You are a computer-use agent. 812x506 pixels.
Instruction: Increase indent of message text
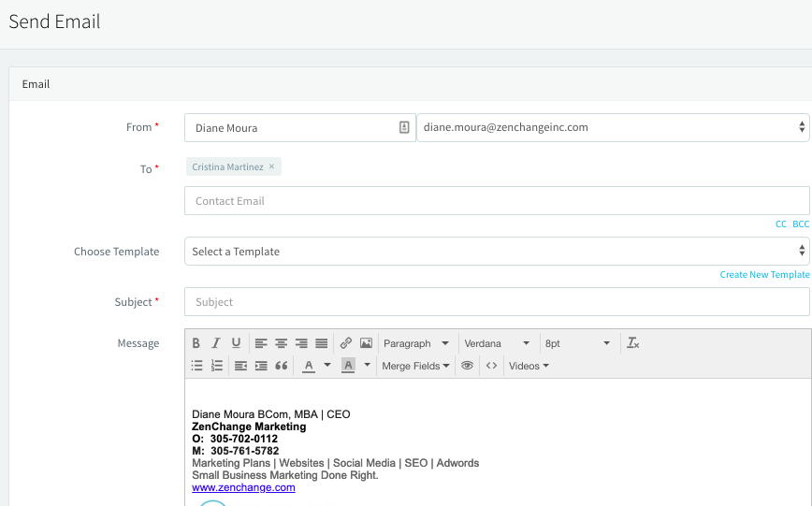pyautogui.click(x=261, y=366)
